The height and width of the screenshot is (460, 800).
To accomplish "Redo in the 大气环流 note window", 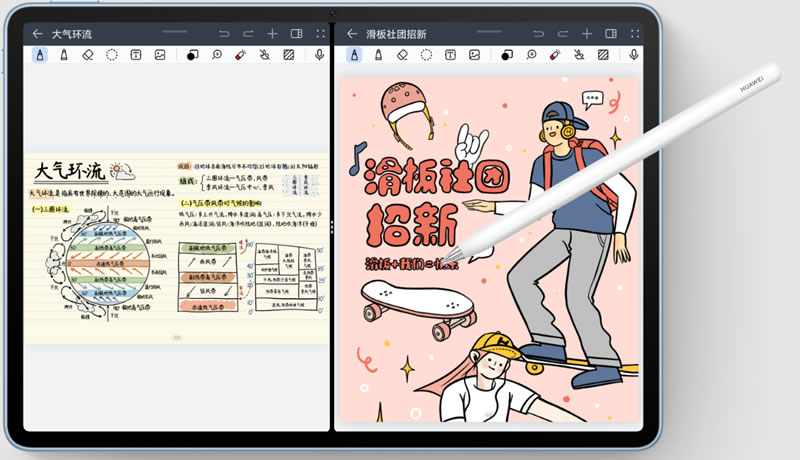I will coord(248,34).
